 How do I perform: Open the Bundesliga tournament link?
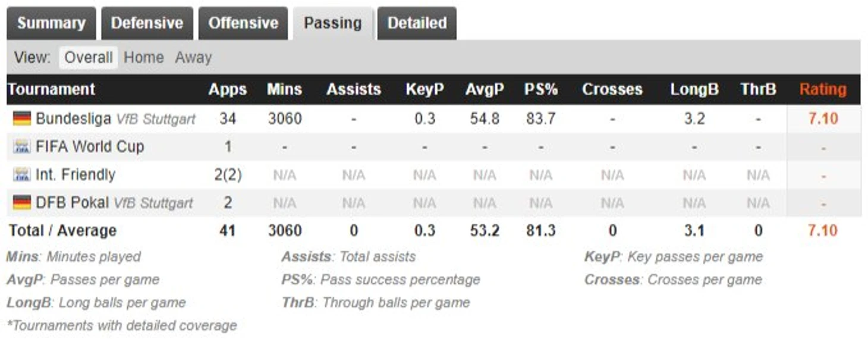click(73, 119)
